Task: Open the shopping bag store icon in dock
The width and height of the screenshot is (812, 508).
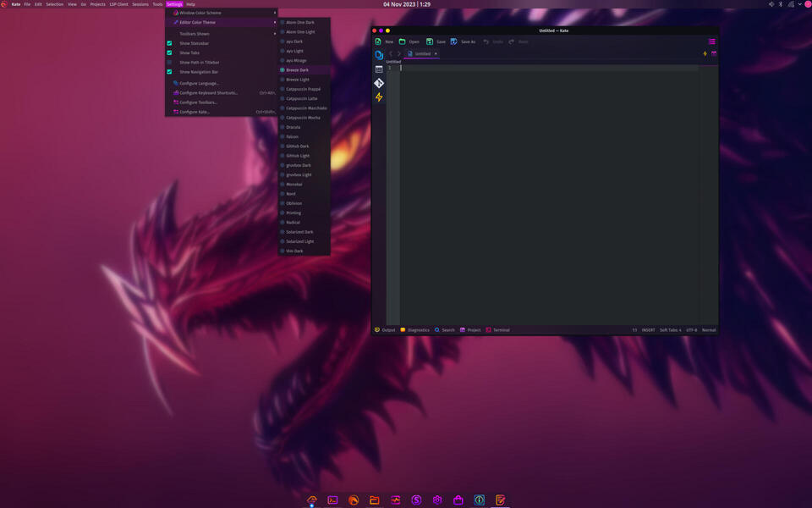Action: coord(458,500)
